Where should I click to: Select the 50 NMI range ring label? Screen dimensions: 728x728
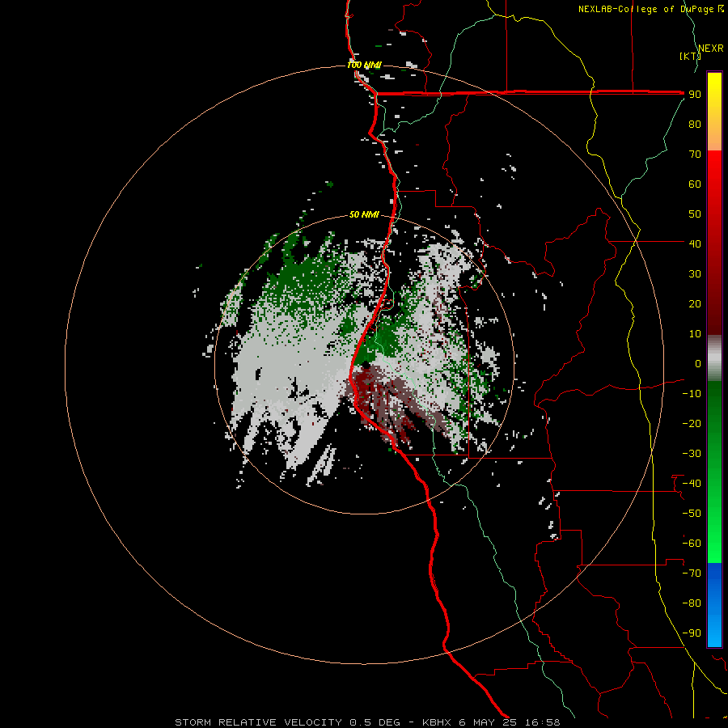(364, 214)
